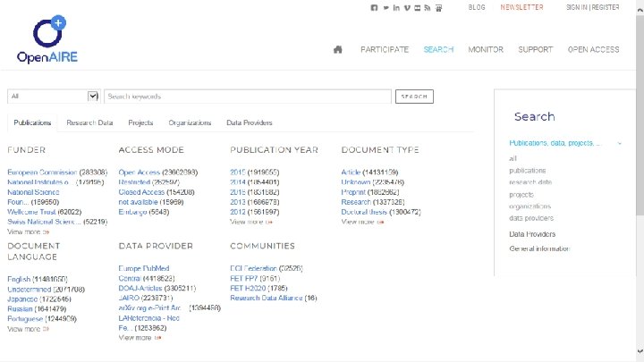This screenshot has height=362, width=644.
Task: Filter by publication year 2015
Action: click(237, 172)
